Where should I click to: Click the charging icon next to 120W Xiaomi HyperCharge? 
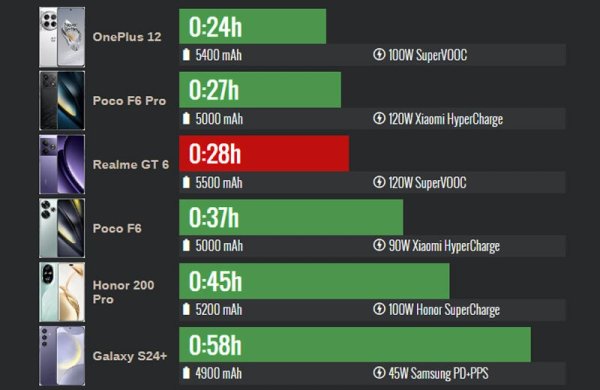pos(379,119)
